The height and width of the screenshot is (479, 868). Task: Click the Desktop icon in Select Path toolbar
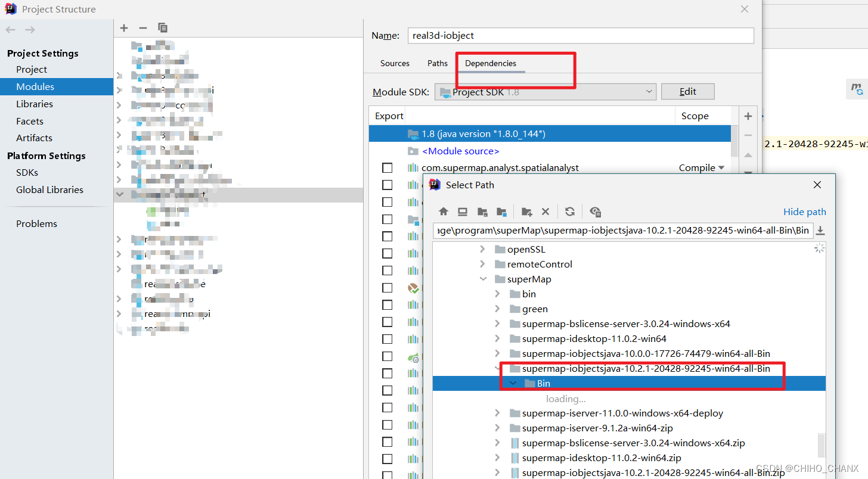462,211
